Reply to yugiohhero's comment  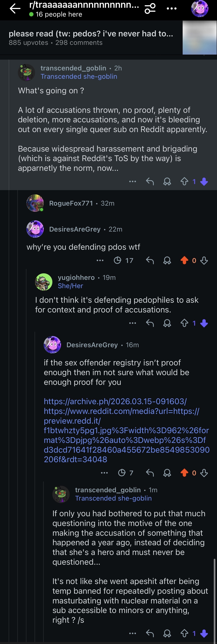(x=150, y=323)
